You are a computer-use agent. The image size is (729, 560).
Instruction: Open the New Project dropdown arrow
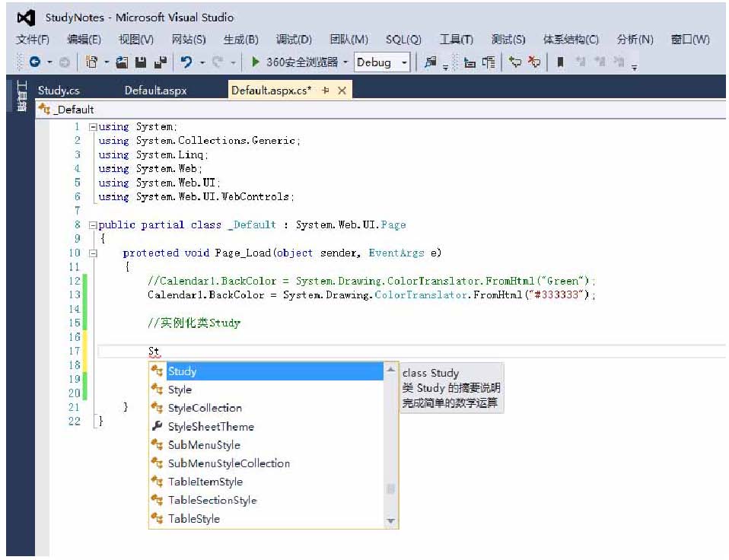coord(107,62)
